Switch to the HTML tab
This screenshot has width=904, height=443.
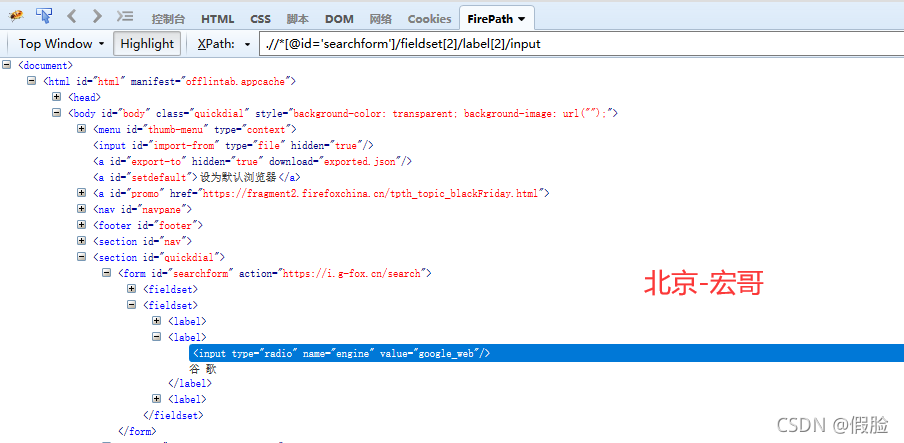(217, 19)
